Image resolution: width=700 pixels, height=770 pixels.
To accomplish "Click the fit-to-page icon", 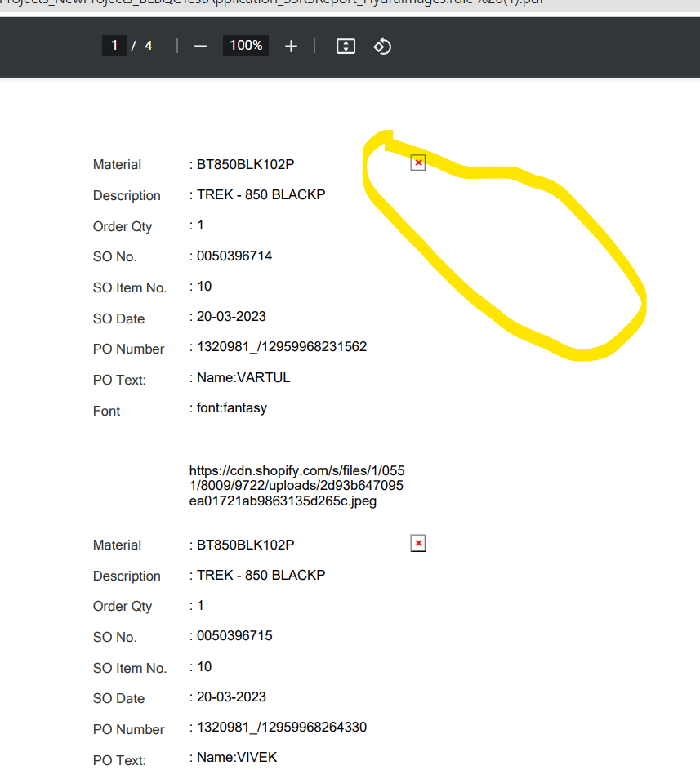I will 345,46.
